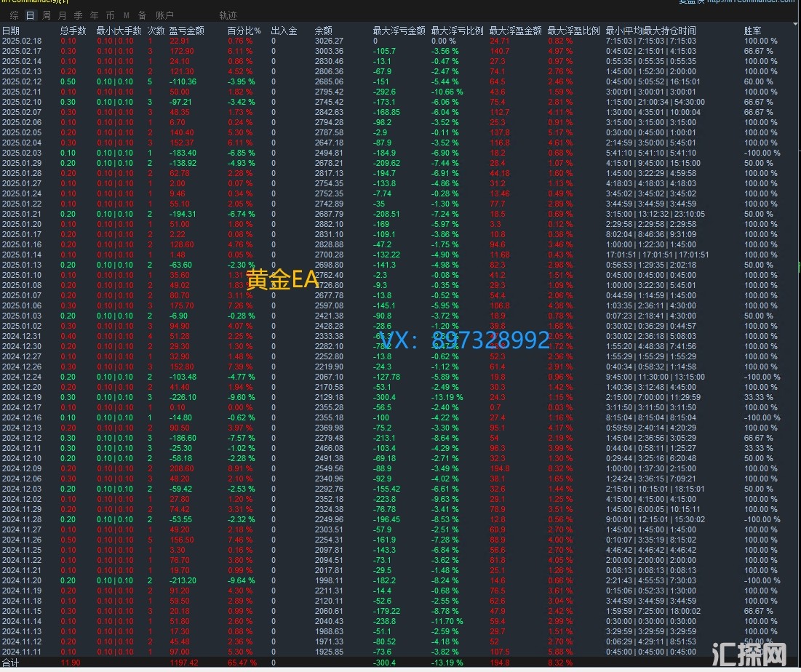Screen dimensions: 801x672
Task: Click the 2025.02.03 date cell
Action: pyautogui.click(x=22, y=153)
